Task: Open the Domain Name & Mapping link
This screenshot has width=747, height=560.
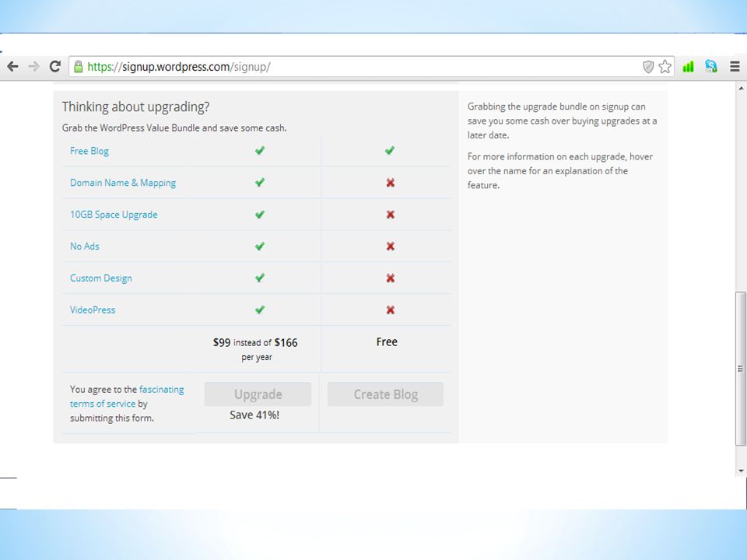Action: coord(123,183)
